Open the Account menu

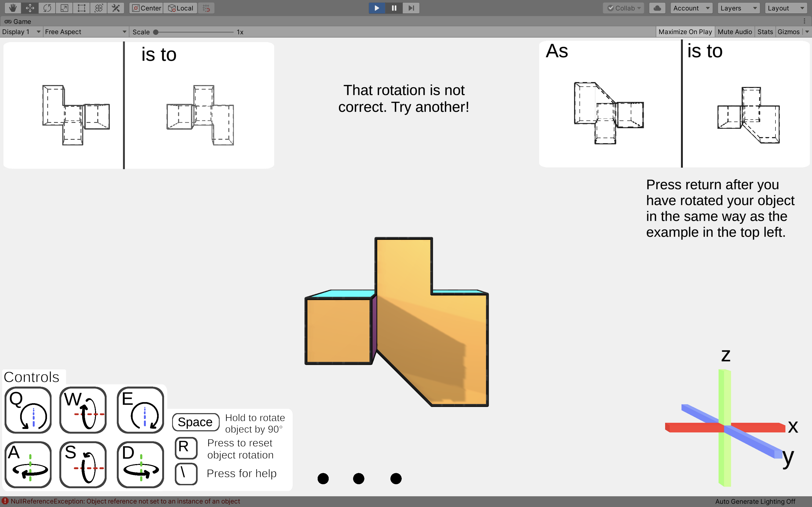pos(691,8)
